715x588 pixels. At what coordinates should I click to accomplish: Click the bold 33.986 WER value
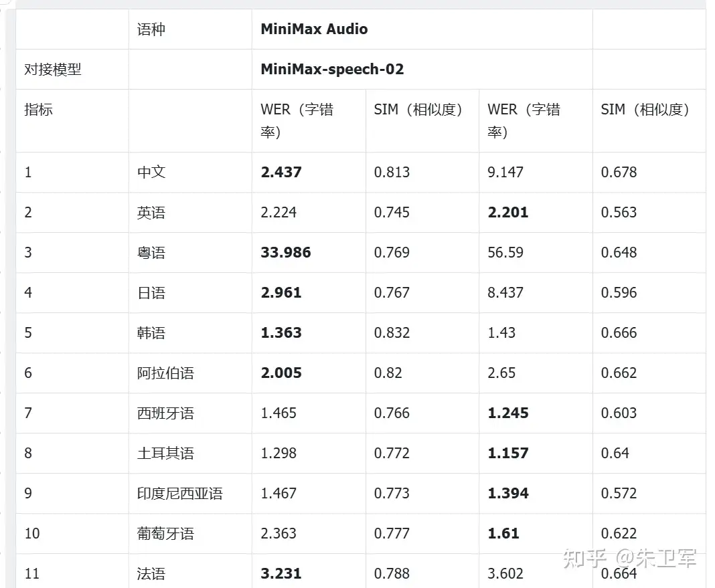(x=286, y=252)
